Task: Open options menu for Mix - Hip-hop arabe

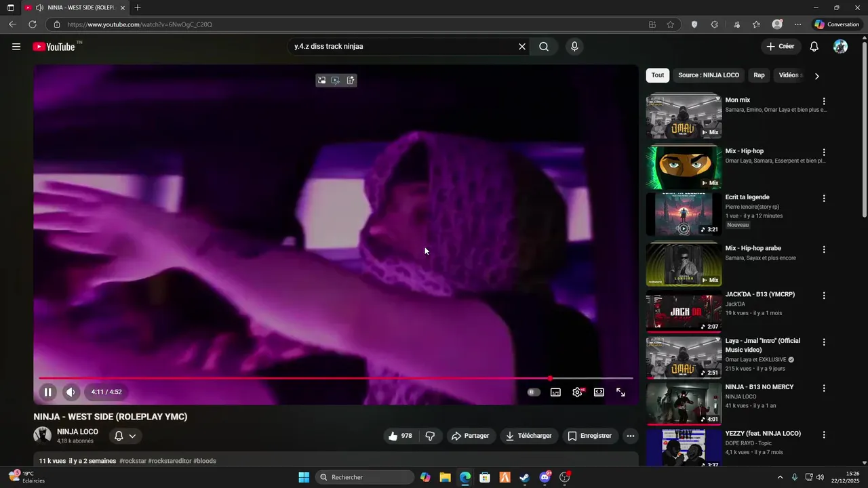Action: (x=824, y=249)
